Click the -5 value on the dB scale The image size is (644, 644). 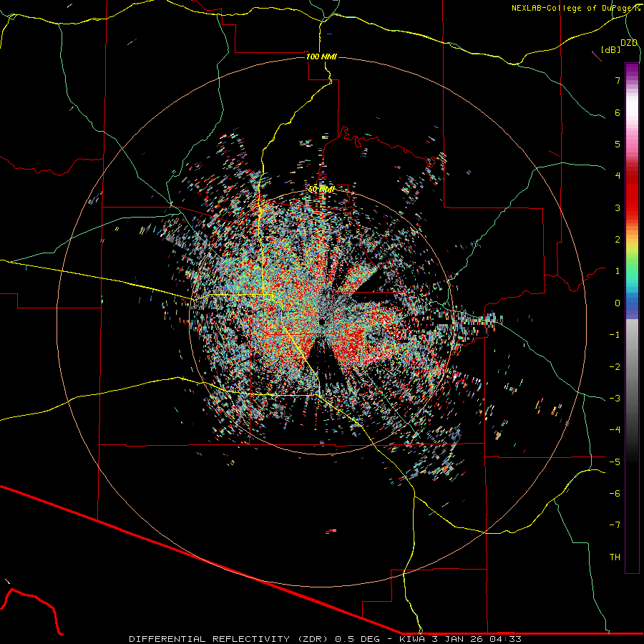pos(615,462)
